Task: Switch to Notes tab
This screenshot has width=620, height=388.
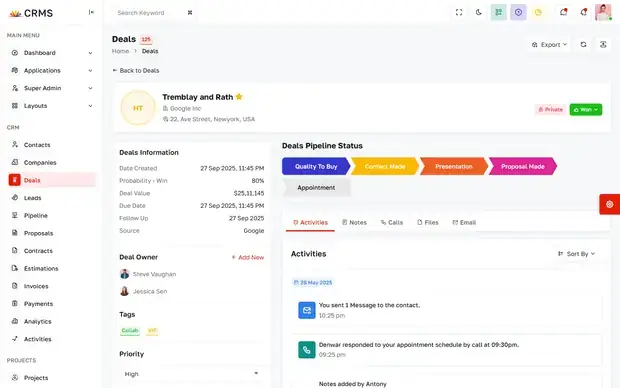Action: point(354,222)
